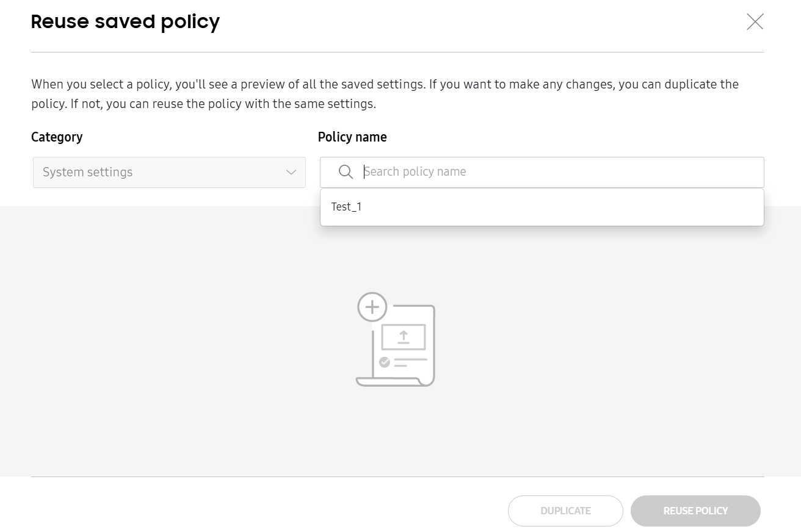Image resolution: width=801 pixels, height=532 pixels.
Task: Click the upload policy placeholder illustration
Action: [x=395, y=342]
